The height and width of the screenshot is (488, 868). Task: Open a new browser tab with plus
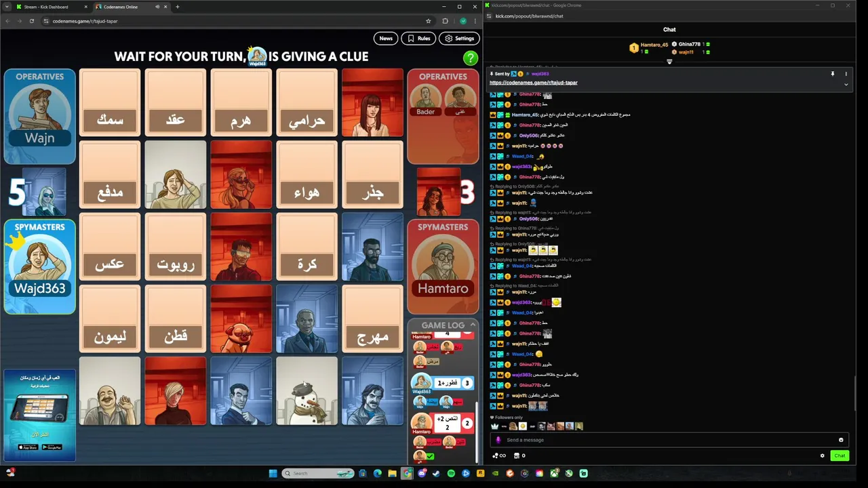coord(178,7)
